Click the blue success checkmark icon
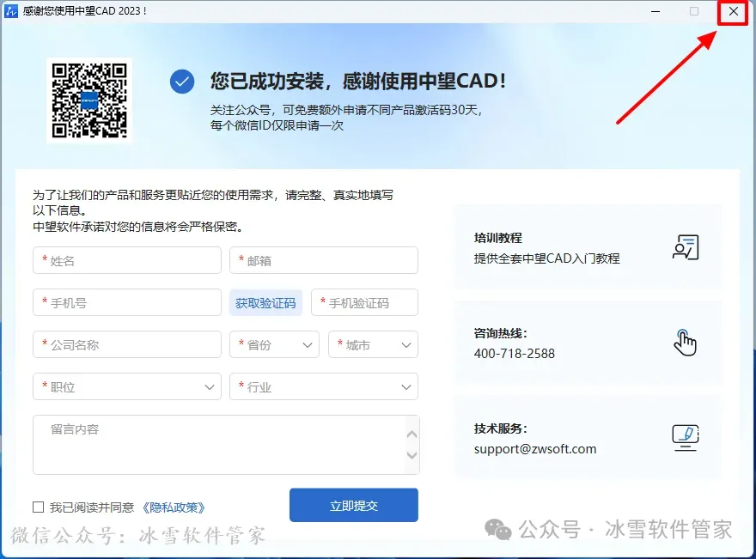This screenshot has height=559, width=756. coord(182,82)
